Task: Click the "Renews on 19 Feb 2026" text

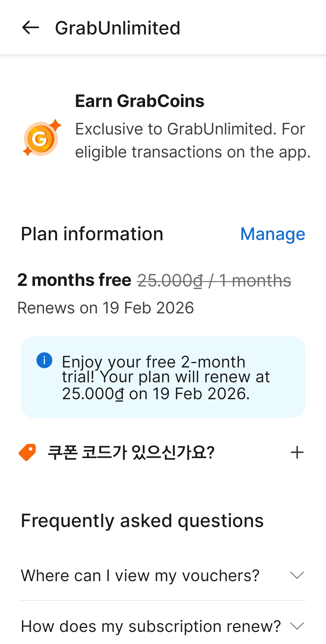Action: [x=106, y=308]
